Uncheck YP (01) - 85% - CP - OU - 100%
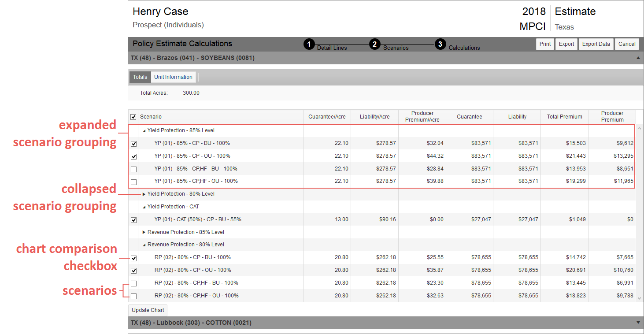This screenshot has height=334, width=644. tap(133, 156)
